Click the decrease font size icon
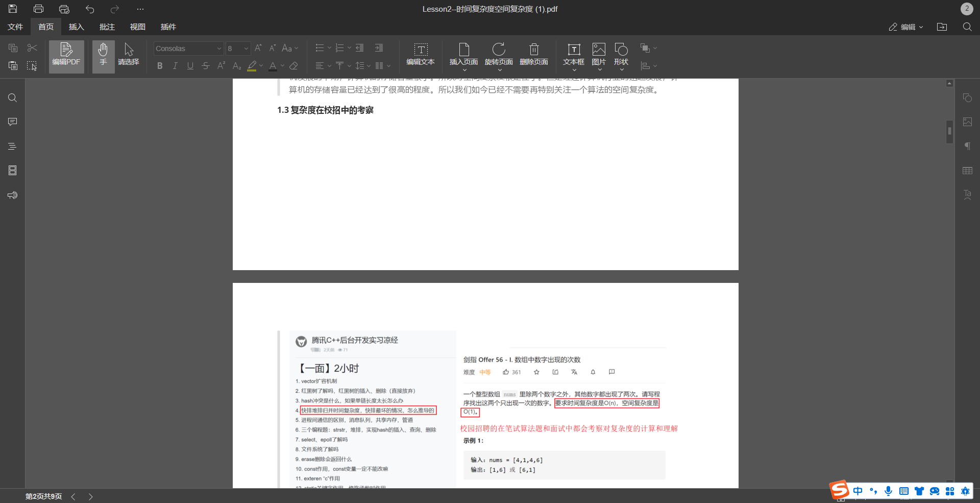 coord(273,48)
